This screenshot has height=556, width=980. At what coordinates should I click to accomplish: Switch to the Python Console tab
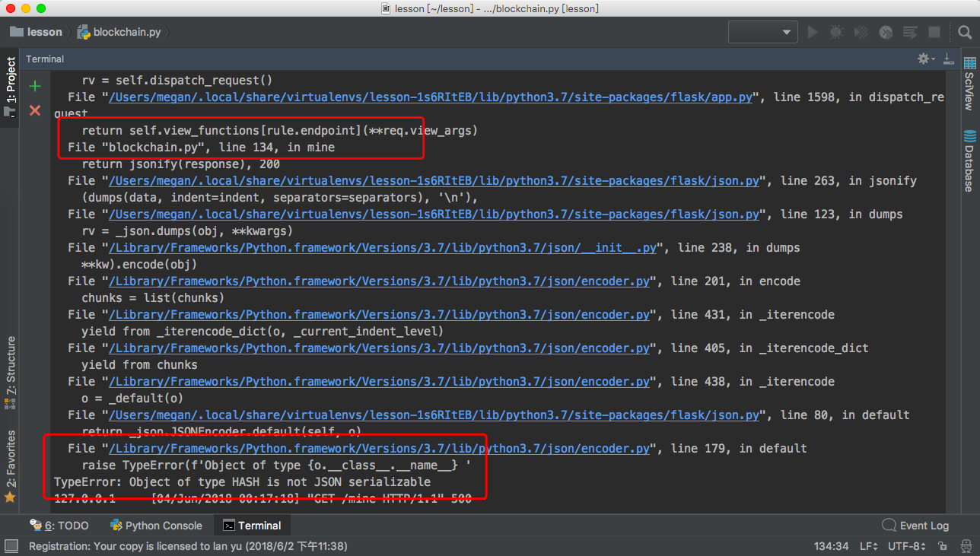pos(156,526)
